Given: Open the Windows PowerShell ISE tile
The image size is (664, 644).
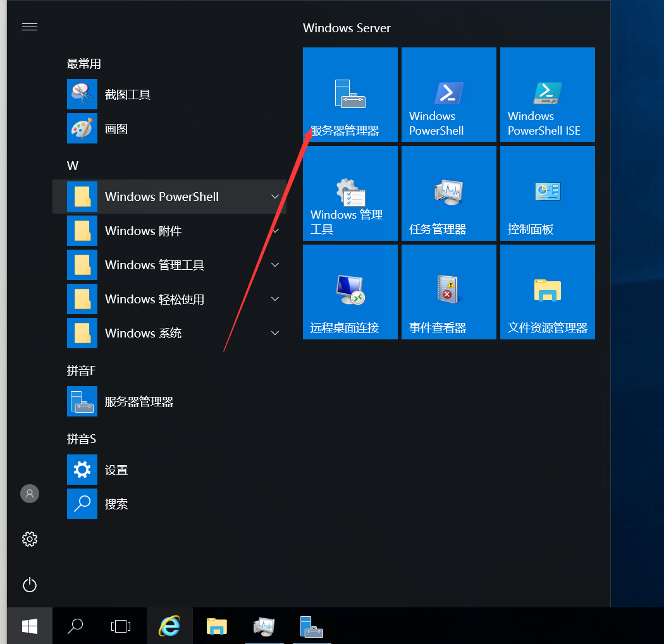Looking at the screenshot, I should (x=547, y=95).
